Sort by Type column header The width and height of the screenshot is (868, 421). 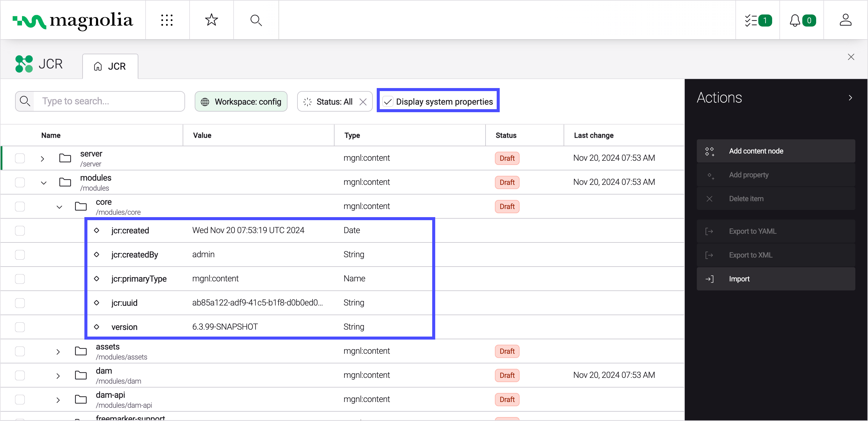(x=352, y=135)
